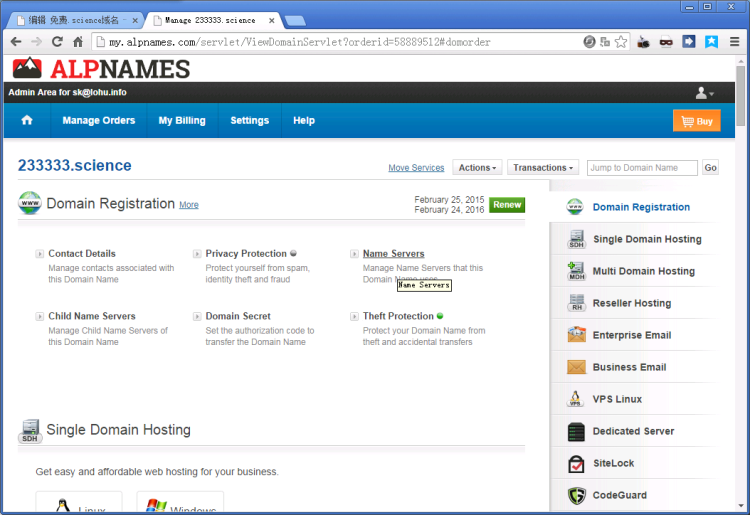Image resolution: width=750 pixels, height=515 pixels.
Task: Click the More link next to Domain Registration
Action: point(188,205)
